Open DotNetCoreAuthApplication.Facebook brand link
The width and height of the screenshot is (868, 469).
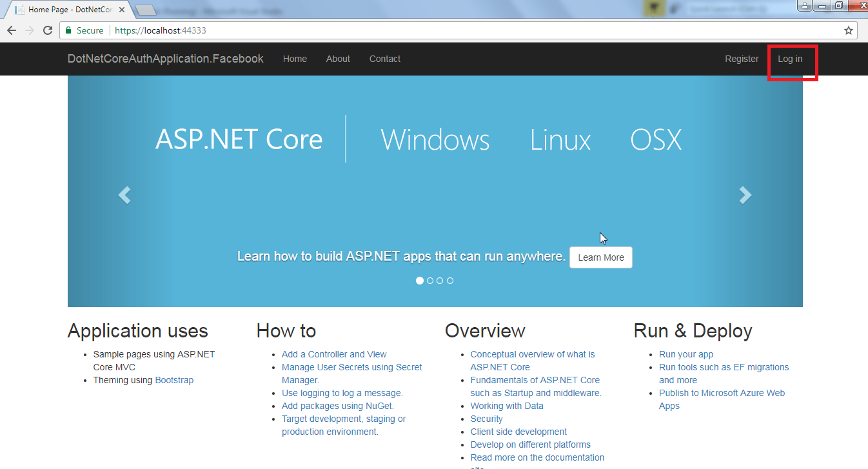[166, 59]
